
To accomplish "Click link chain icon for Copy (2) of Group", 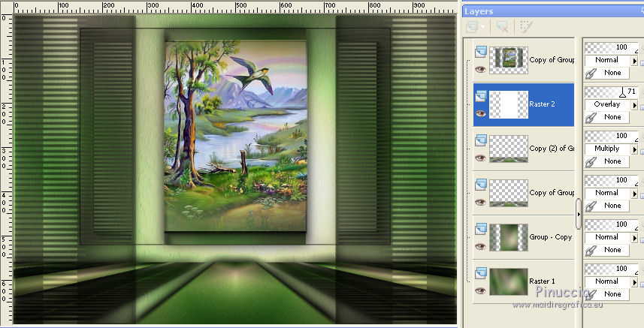I will (x=590, y=162).
